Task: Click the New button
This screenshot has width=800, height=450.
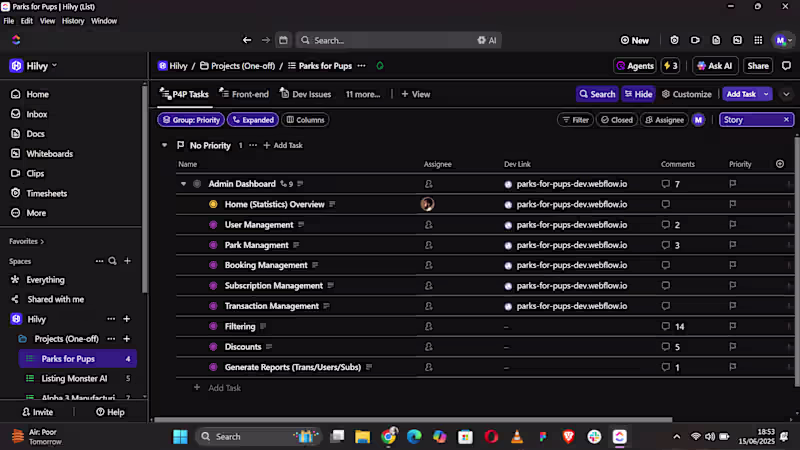Action: coord(635,40)
